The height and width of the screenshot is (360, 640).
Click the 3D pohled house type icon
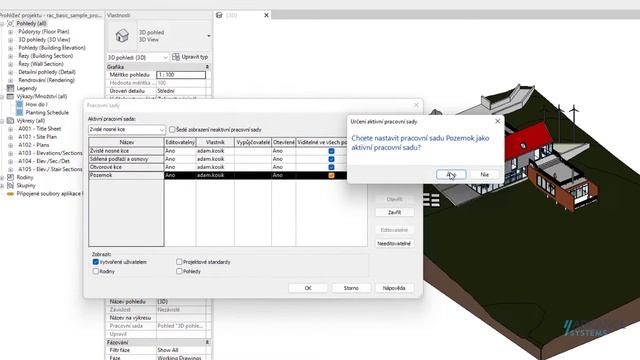122,36
